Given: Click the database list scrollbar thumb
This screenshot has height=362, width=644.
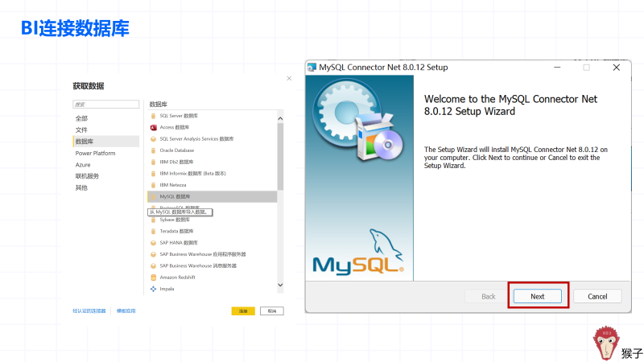Looking at the screenshot, I should click(x=280, y=156).
